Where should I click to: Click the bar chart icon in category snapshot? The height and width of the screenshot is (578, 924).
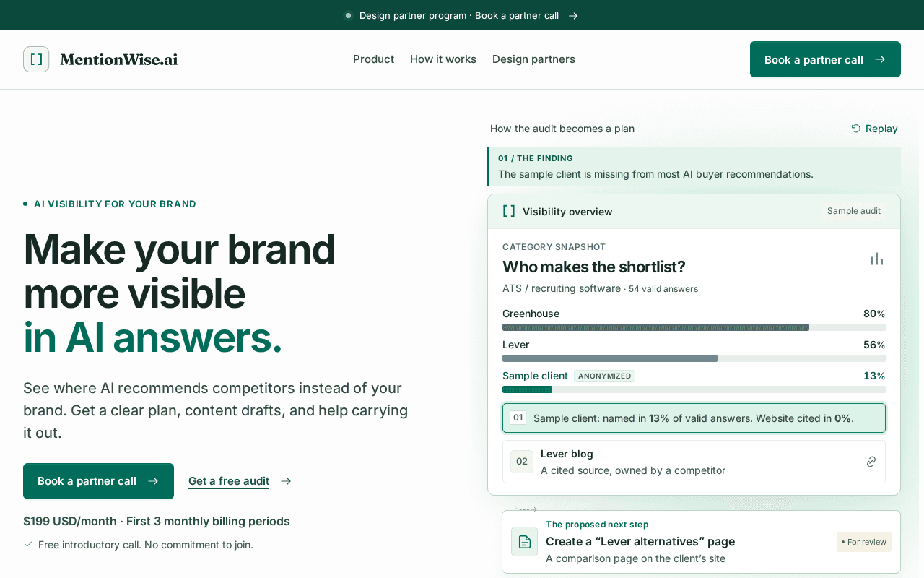[877, 259]
